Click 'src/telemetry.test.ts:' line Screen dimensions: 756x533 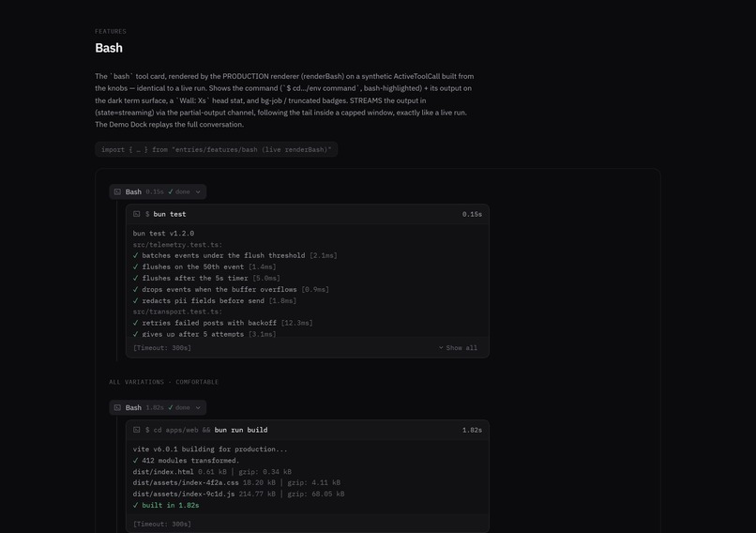point(177,245)
